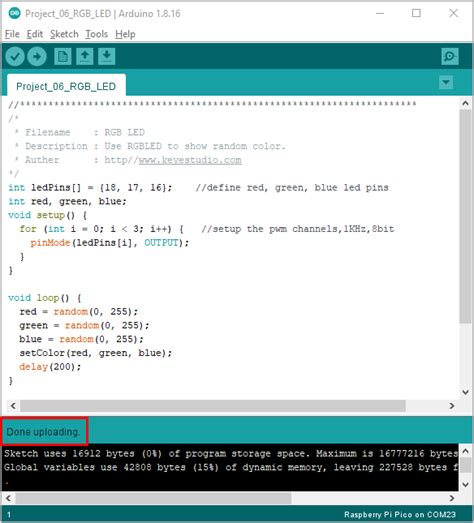Click the console horizontal scrollbar thumb

153,498
